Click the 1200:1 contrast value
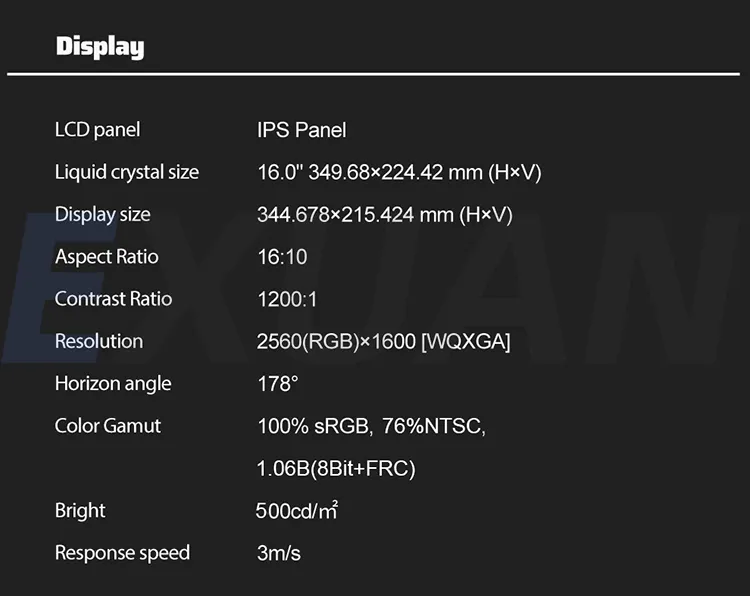750x596 pixels. [x=287, y=299]
